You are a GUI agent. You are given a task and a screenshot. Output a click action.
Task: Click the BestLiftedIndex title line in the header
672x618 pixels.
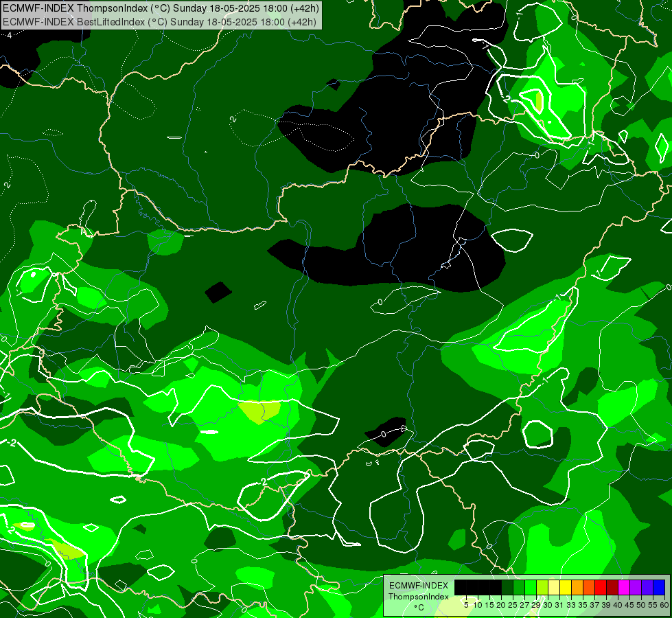(159, 22)
